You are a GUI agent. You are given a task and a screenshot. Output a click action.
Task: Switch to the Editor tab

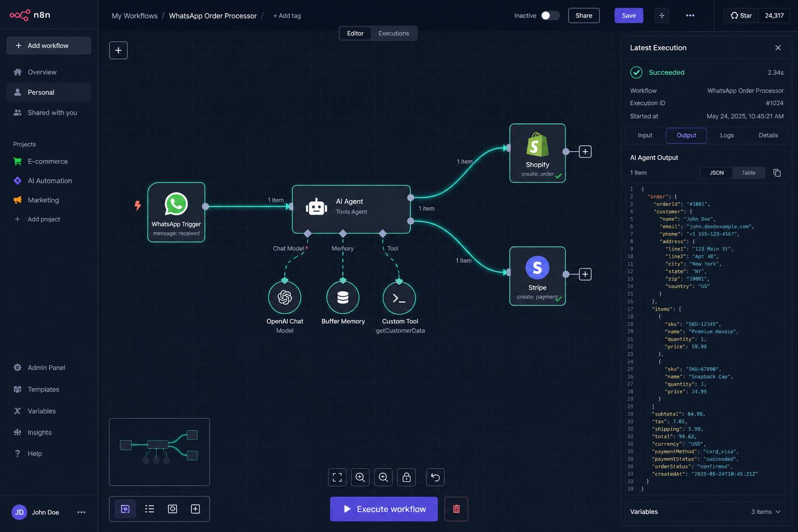pyautogui.click(x=355, y=33)
